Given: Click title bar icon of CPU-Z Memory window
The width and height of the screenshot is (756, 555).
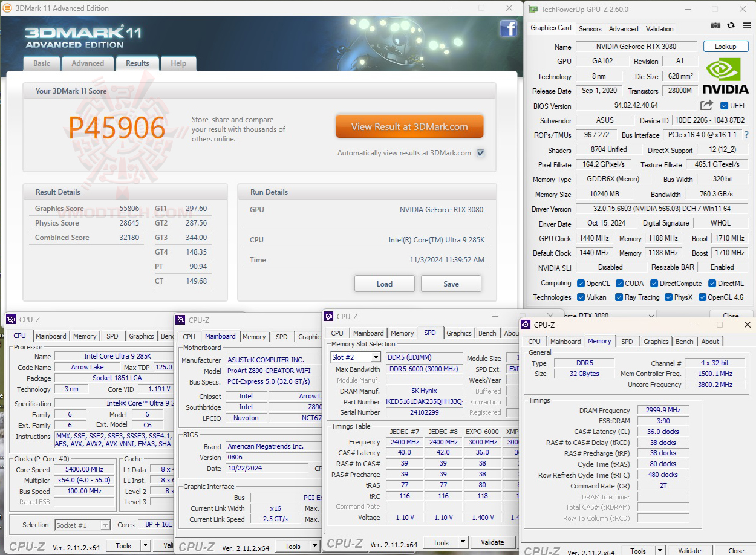Looking at the screenshot, I should (526, 325).
